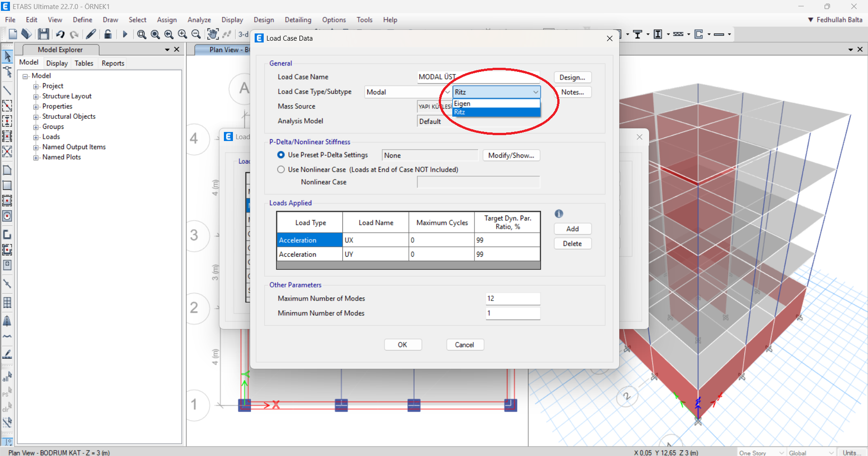Expand the Loads node in Model Explorer
Viewport: 868px width, 456px height.
click(x=36, y=137)
